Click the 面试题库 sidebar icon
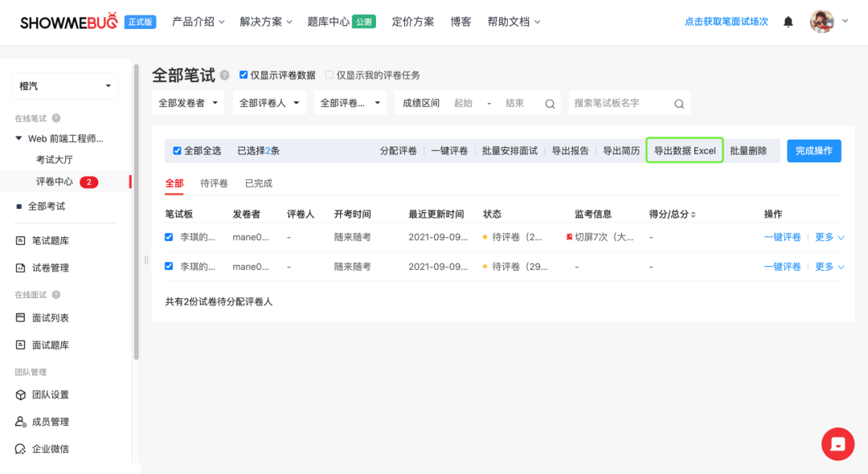The height and width of the screenshot is (474, 868). coord(20,345)
